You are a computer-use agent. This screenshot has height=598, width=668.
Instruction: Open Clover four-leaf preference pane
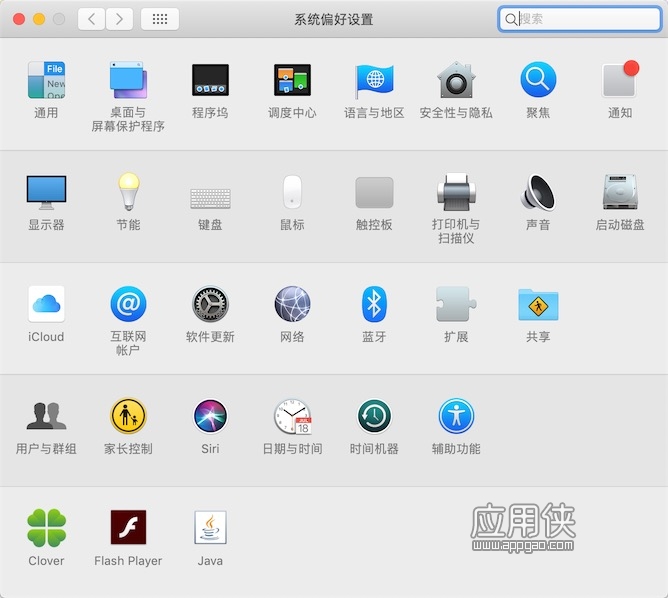tap(46, 528)
